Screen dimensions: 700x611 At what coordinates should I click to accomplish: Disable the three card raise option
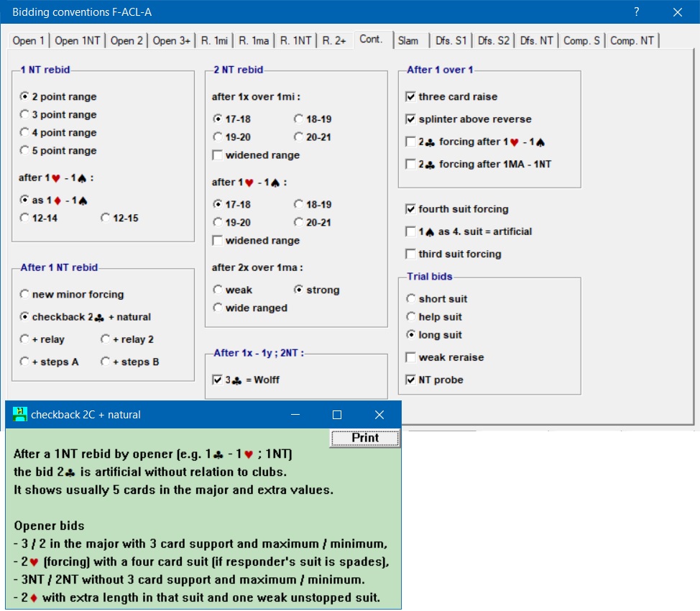tap(411, 97)
